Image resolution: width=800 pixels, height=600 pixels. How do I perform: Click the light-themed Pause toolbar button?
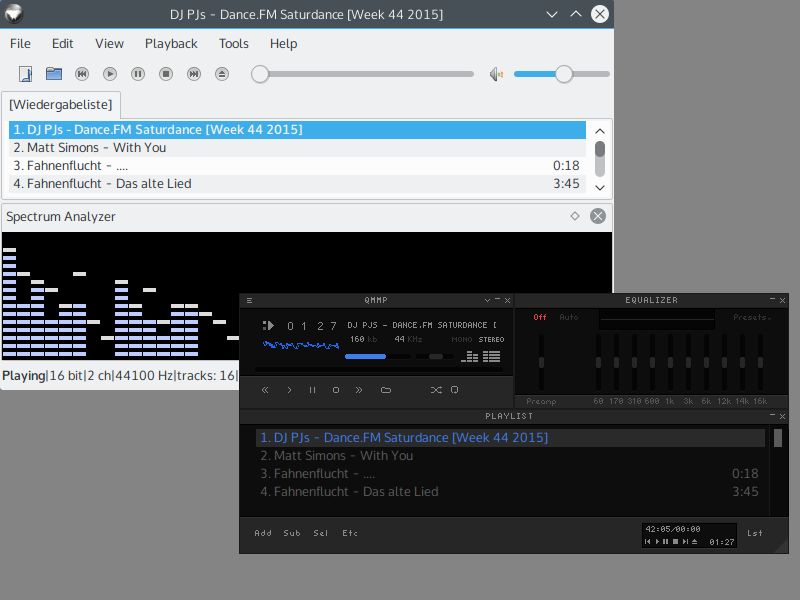click(138, 74)
